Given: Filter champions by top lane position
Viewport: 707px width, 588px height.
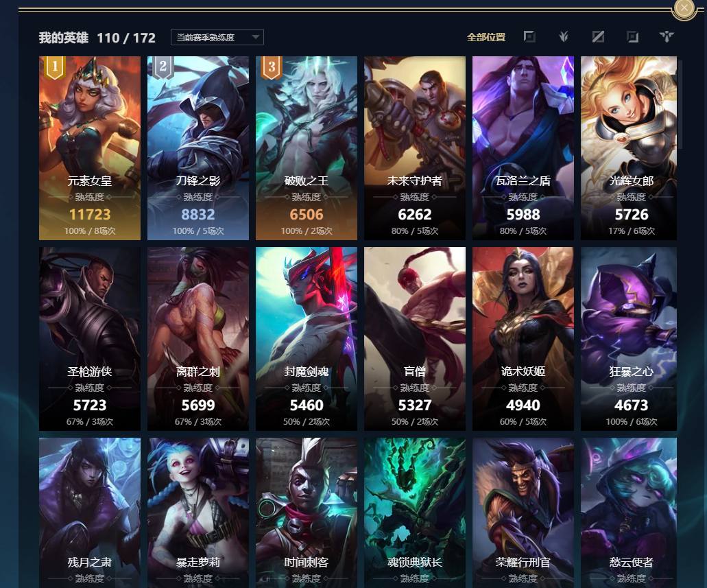Looking at the screenshot, I should point(529,36).
